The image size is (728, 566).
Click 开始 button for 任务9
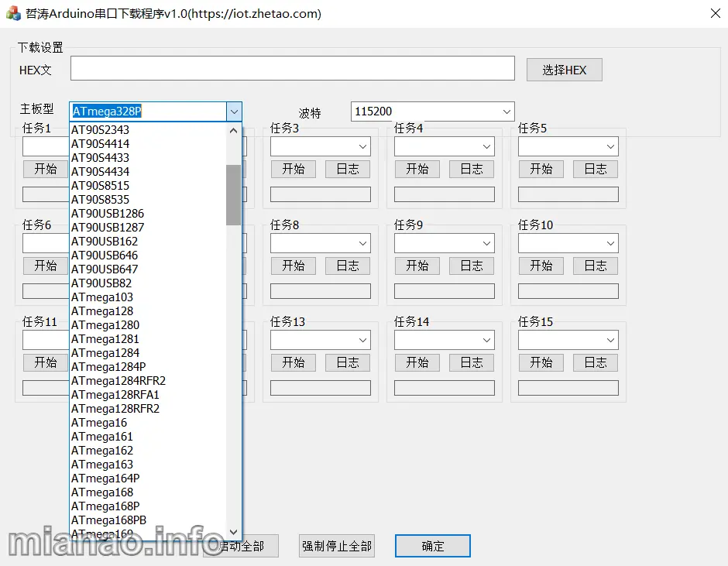coord(417,266)
